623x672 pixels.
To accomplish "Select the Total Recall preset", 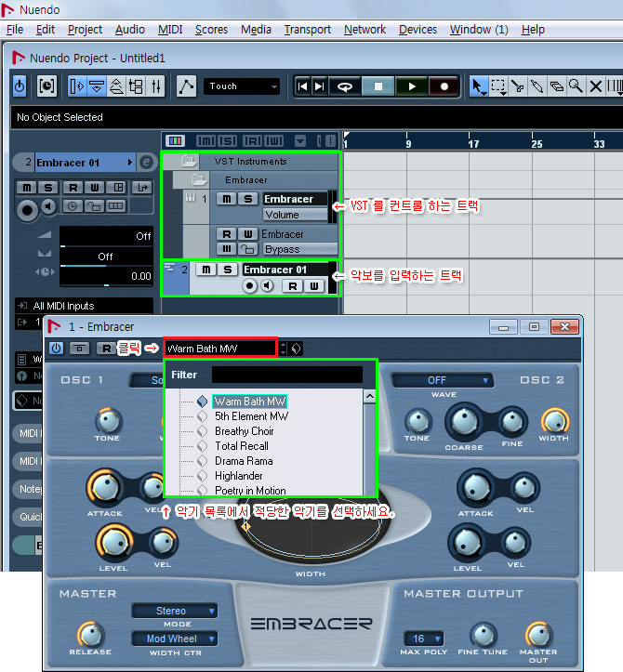I will [x=242, y=446].
